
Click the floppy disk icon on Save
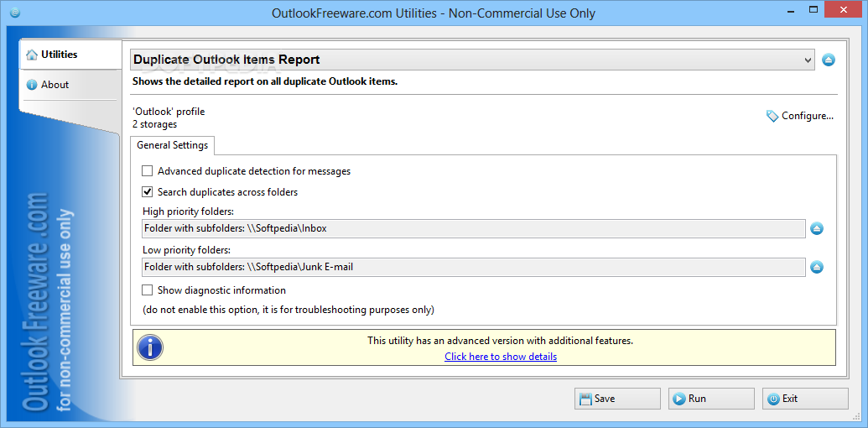(585, 399)
